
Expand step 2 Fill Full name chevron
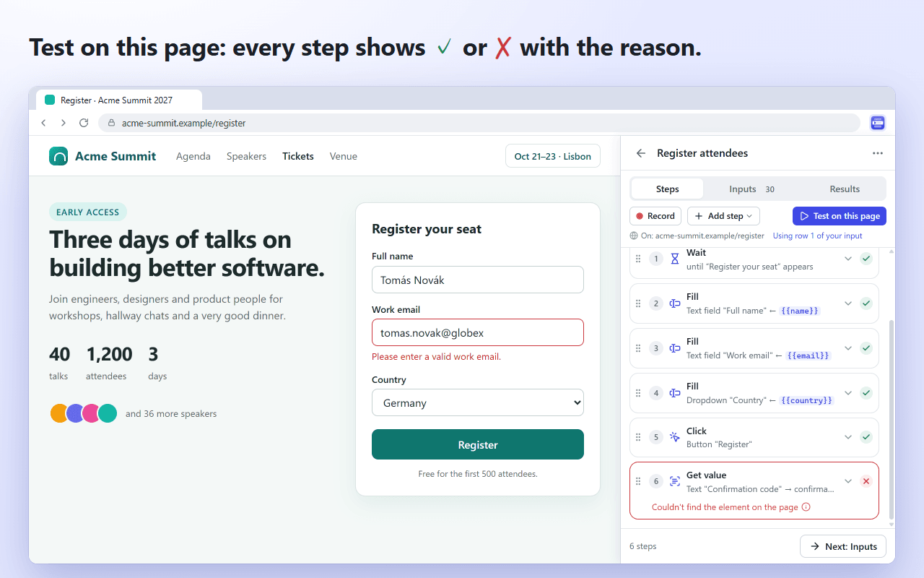(848, 303)
